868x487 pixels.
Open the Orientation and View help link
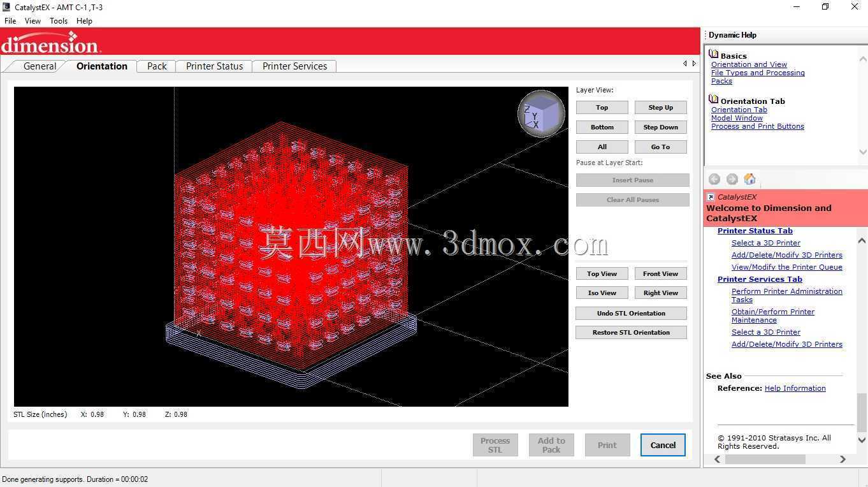[749, 64]
